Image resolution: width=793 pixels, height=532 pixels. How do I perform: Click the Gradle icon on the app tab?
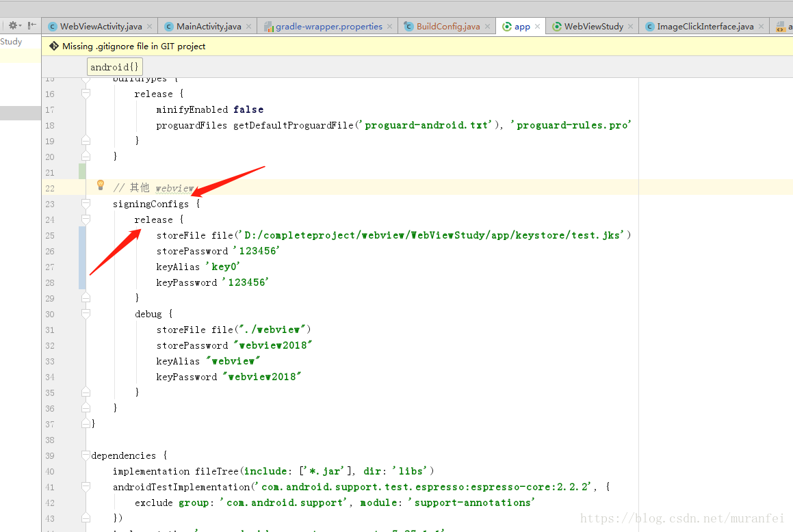click(506, 26)
